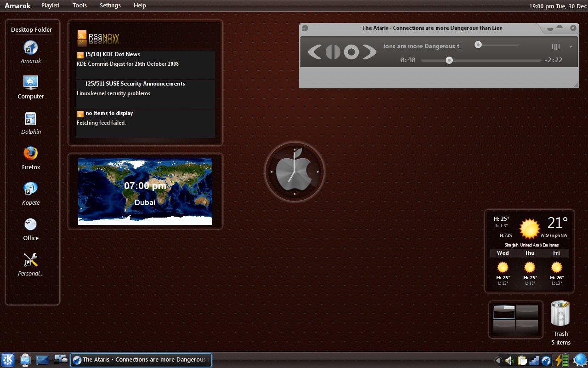Screen dimensions: 588x368
Task: Switch to the bottom-left virtual desktop
Action: pyautogui.click(x=504, y=327)
